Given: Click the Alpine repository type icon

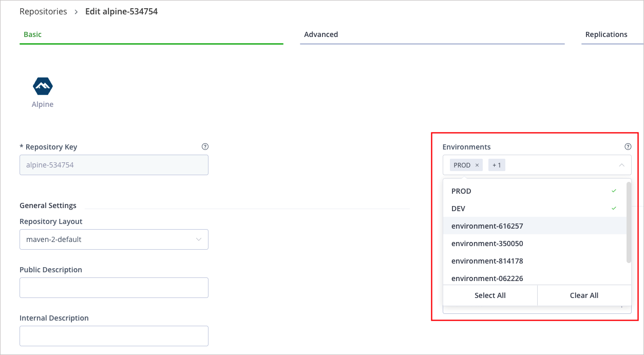Looking at the screenshot, I should point(42,86).
